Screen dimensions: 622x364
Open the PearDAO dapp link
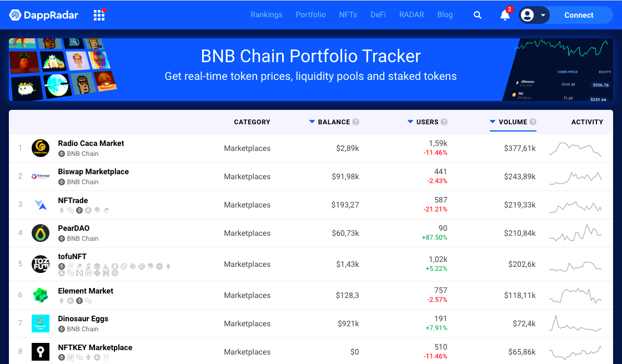point(74,228)
